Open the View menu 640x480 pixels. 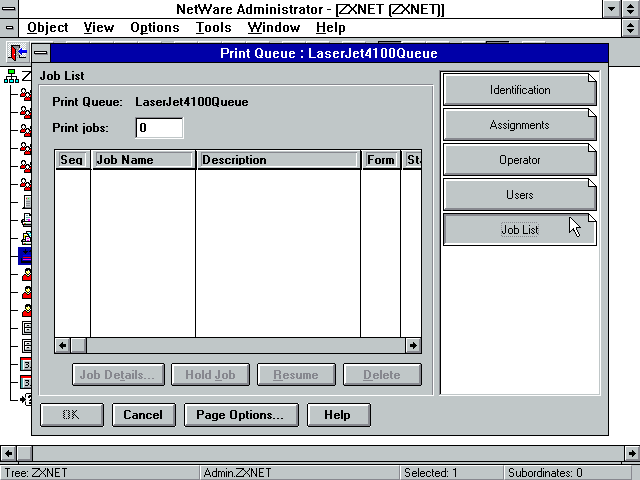(99, 27)
